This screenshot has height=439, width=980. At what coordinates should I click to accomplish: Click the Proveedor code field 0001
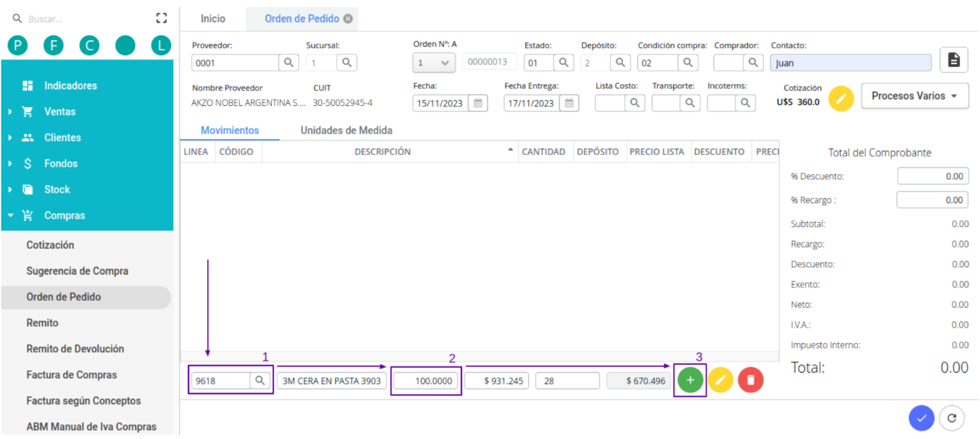coord(236,63)
